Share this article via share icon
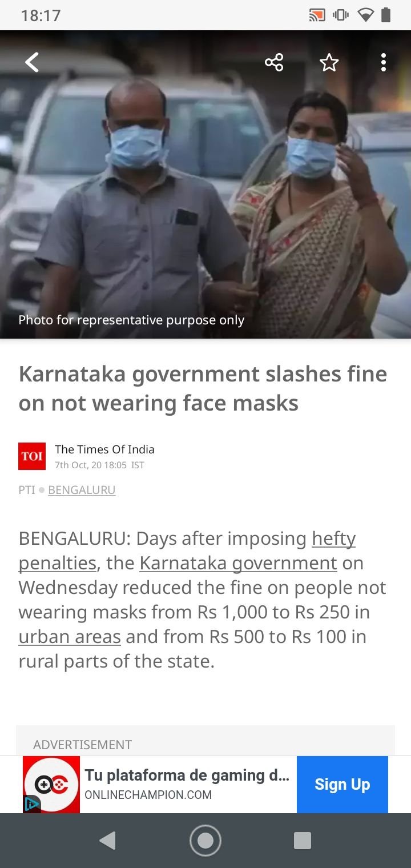The height and width of the screenshot is (868, 411). coord(274,62)
